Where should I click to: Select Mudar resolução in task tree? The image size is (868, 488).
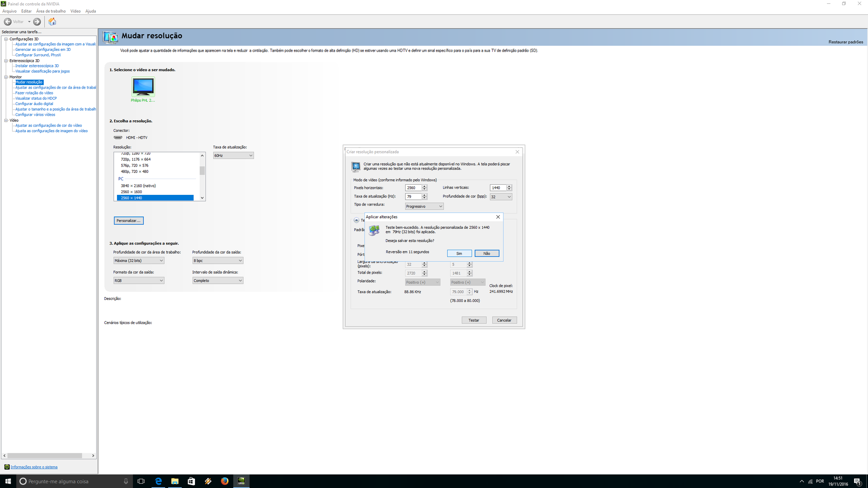(29, 82)
